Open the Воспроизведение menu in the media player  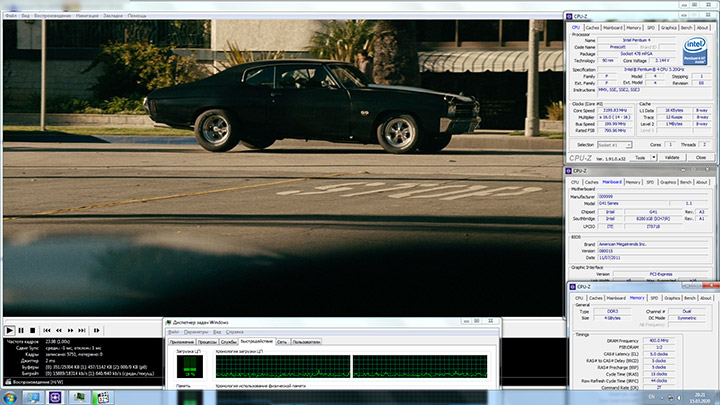pyautogui.click(x=53, y=16)
